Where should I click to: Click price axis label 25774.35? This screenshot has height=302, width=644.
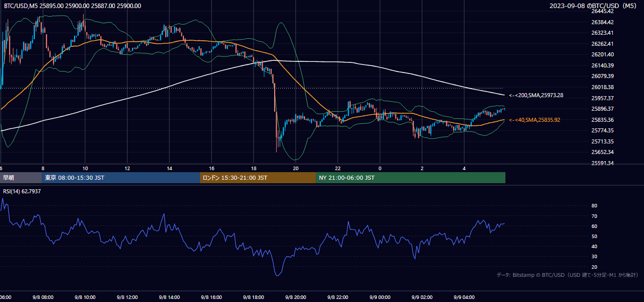click(602, 130)
